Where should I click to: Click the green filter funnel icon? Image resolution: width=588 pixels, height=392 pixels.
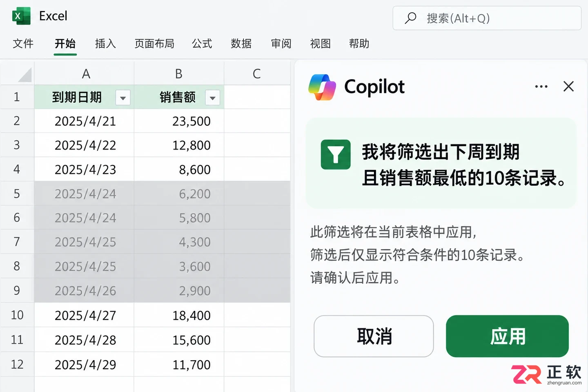(x=336, y=154)
